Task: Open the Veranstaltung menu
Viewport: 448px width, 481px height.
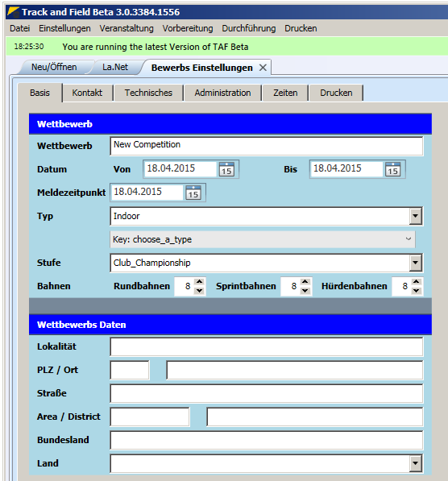Action: (127, 28)
